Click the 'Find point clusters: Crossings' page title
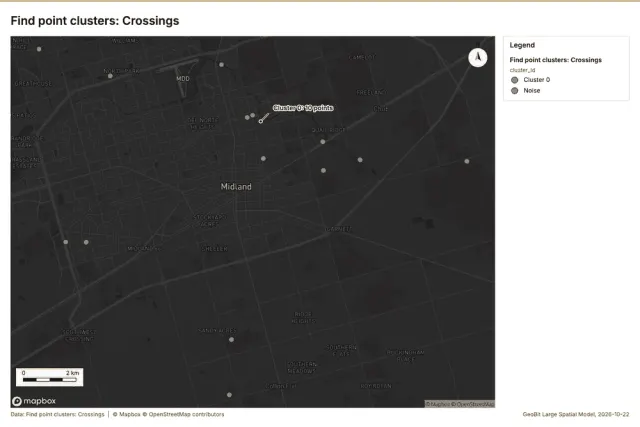This screenshot has width=640, height=427. (x=95, y=21)
